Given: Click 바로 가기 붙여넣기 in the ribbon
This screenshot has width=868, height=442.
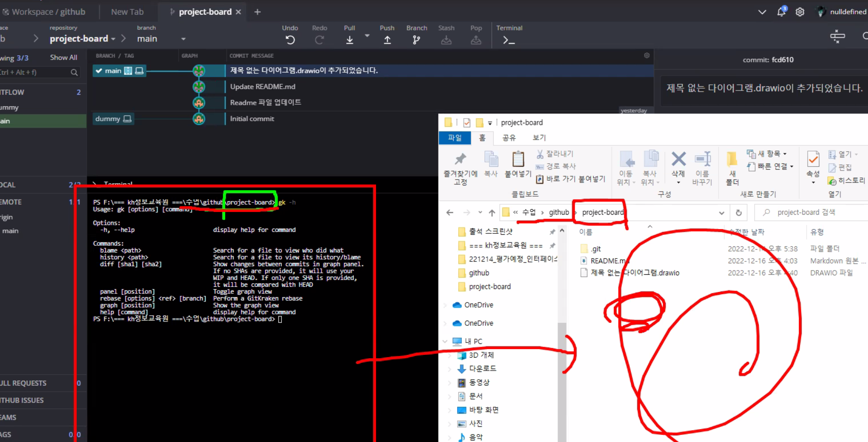Looking at the screenshot, I should [x=570, y=179].
